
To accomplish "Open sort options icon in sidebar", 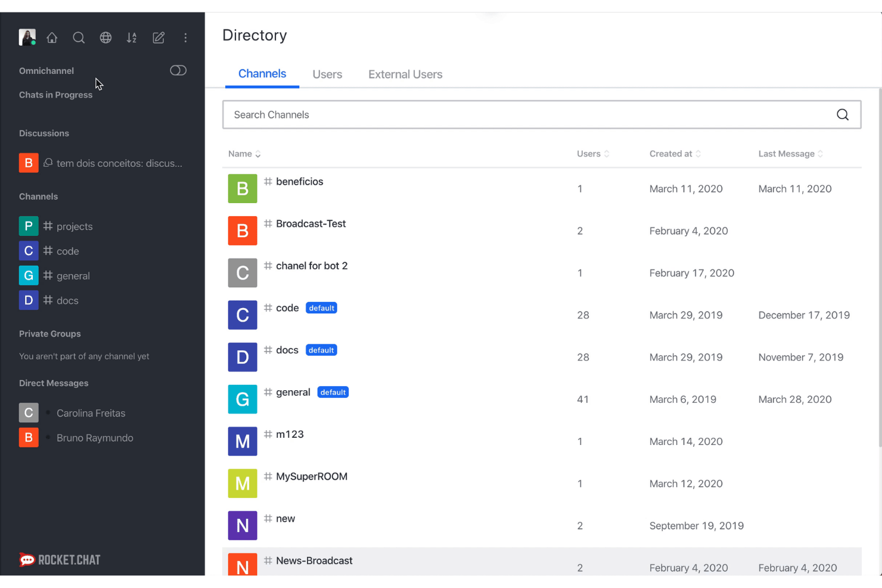I will coord(132,38).
